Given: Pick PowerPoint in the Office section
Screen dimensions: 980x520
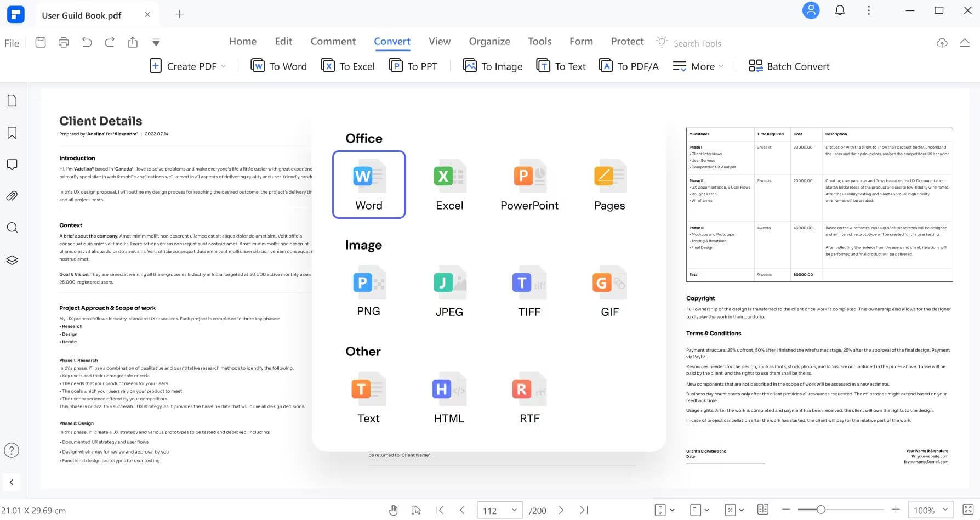Looking at the screenshot, I should (529, 185).
